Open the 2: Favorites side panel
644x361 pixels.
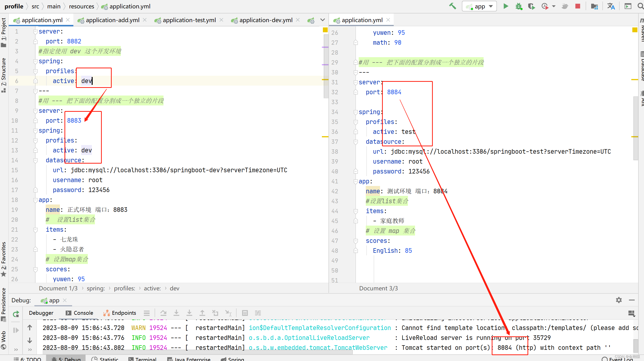(x=4, y=259)
